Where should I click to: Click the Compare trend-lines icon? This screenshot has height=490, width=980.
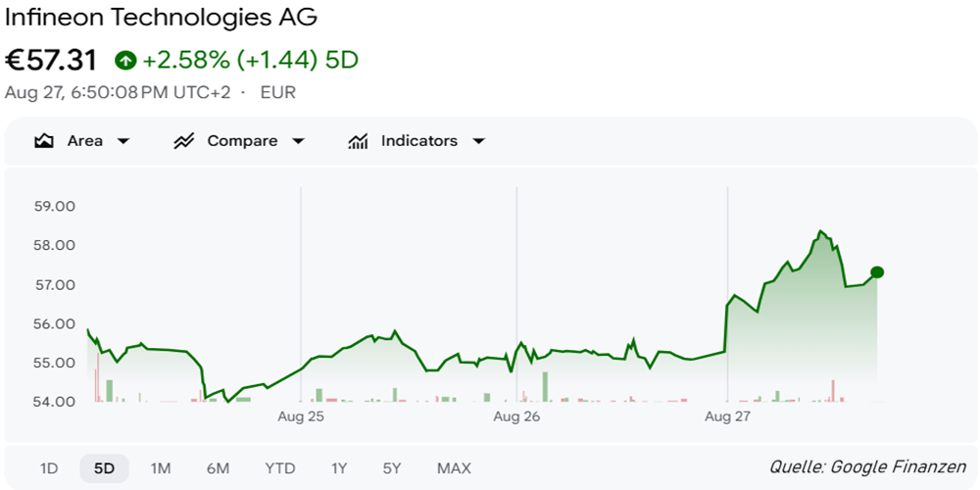click(x=184, y=141)
